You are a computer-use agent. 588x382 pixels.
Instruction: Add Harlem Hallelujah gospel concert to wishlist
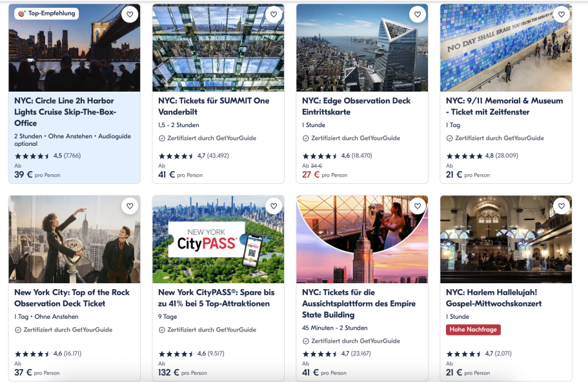point(562,206)
